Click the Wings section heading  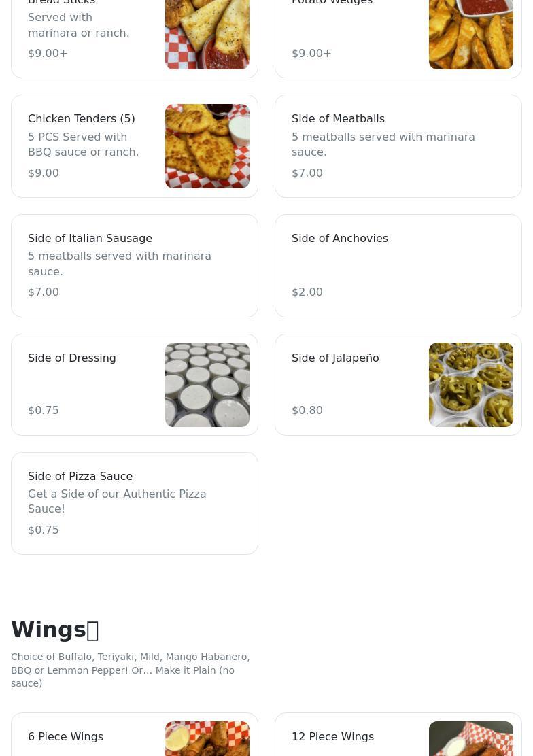coord(55,630)
